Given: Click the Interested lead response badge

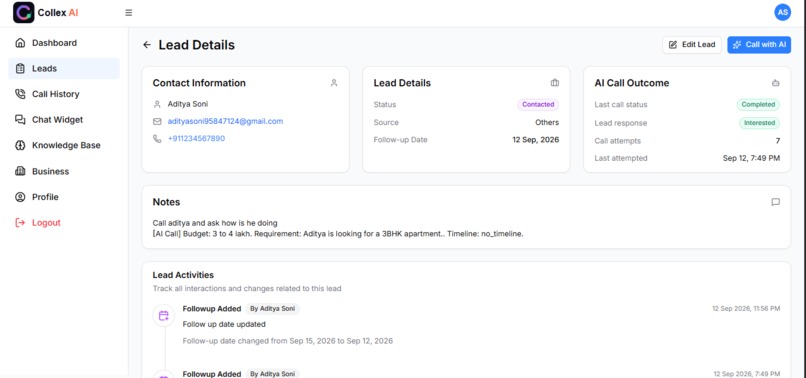Looking at the screenshot, I should point(759,123).
